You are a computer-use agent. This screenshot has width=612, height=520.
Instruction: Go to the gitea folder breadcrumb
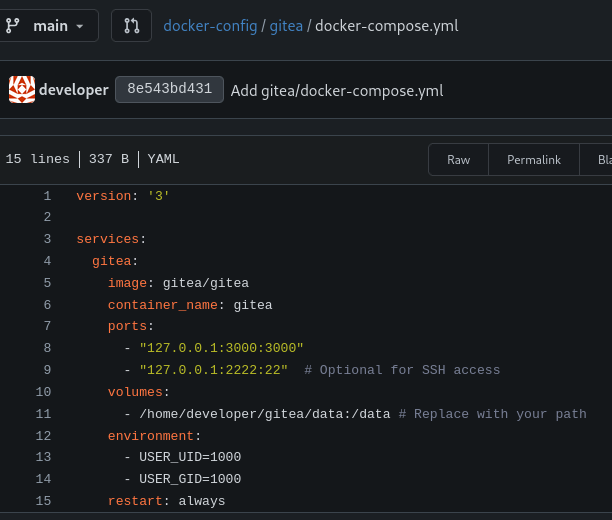tap(286, 26)
